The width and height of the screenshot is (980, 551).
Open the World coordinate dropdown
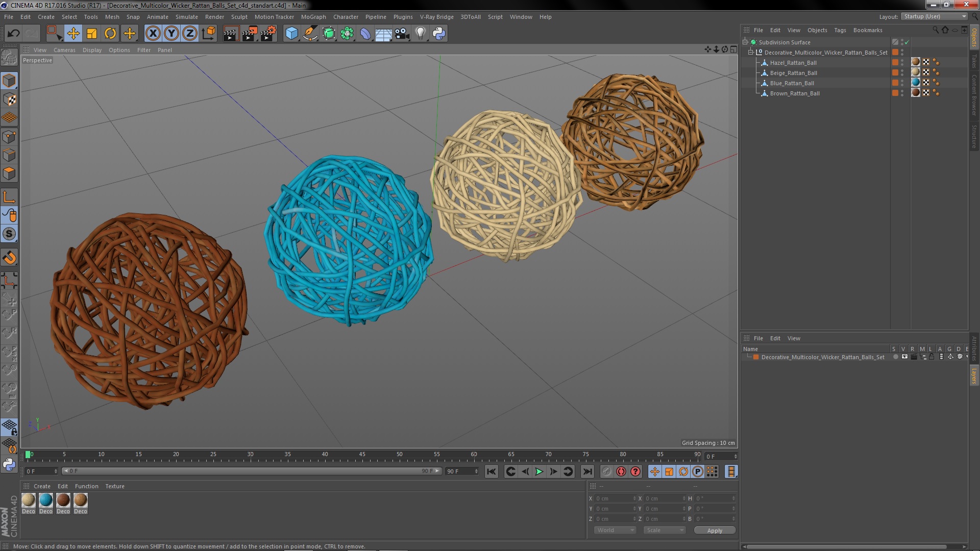(616, 531)
